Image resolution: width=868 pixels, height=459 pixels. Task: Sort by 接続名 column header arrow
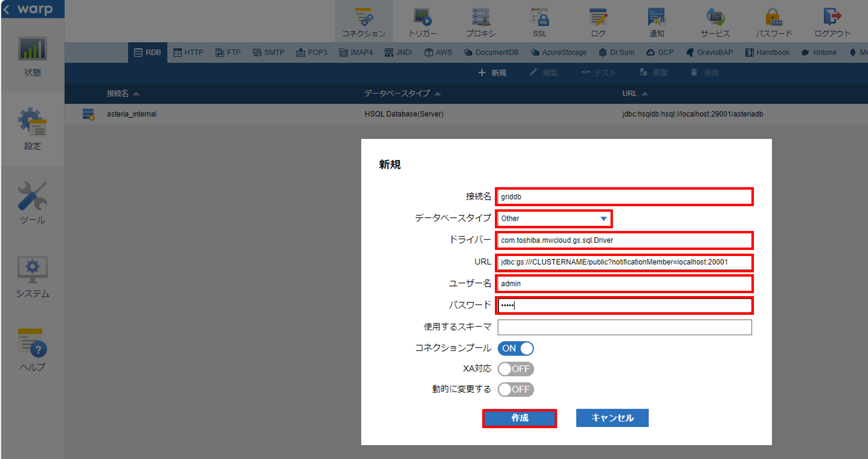click(x=136, y=94)
